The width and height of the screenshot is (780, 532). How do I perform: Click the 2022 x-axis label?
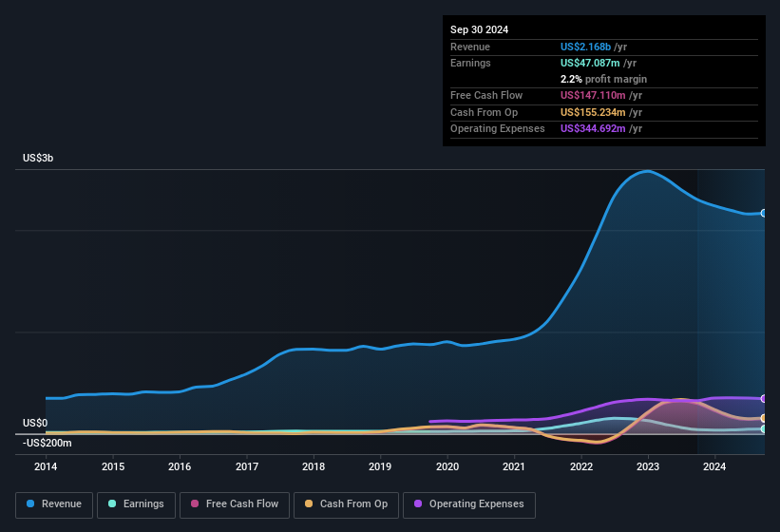click(581, 466)
